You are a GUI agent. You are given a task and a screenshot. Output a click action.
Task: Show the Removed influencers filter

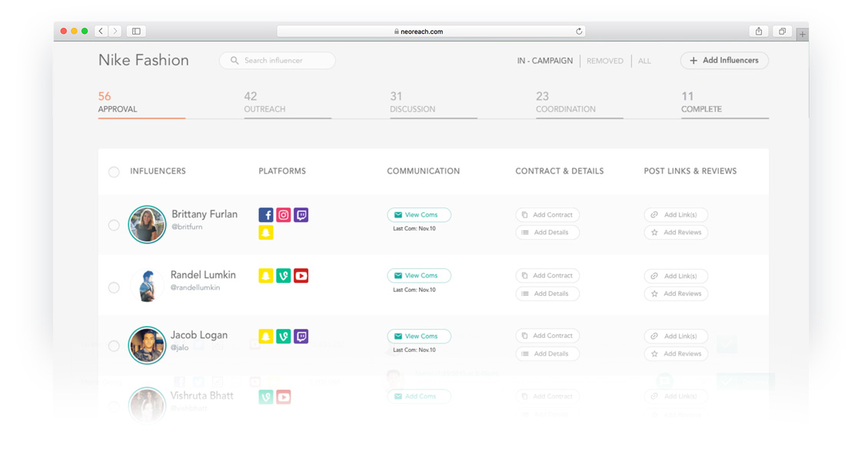click(x=604, y=61)
